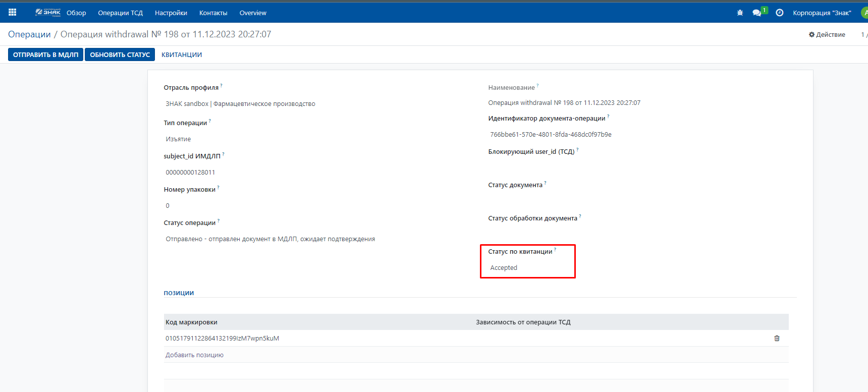Delete the marking code row via trash icon
Image resolution: width=868 pixels, height=392 pixels.
point(777,338)
